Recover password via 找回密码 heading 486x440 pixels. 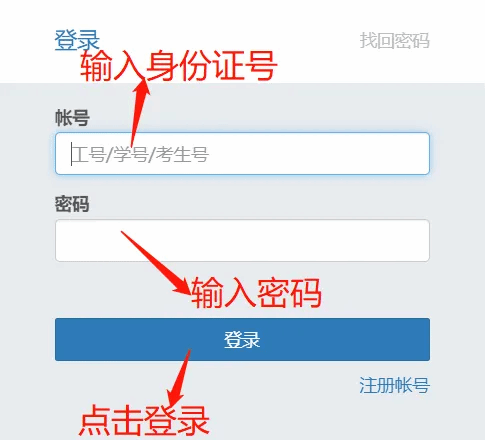point(394,41)
